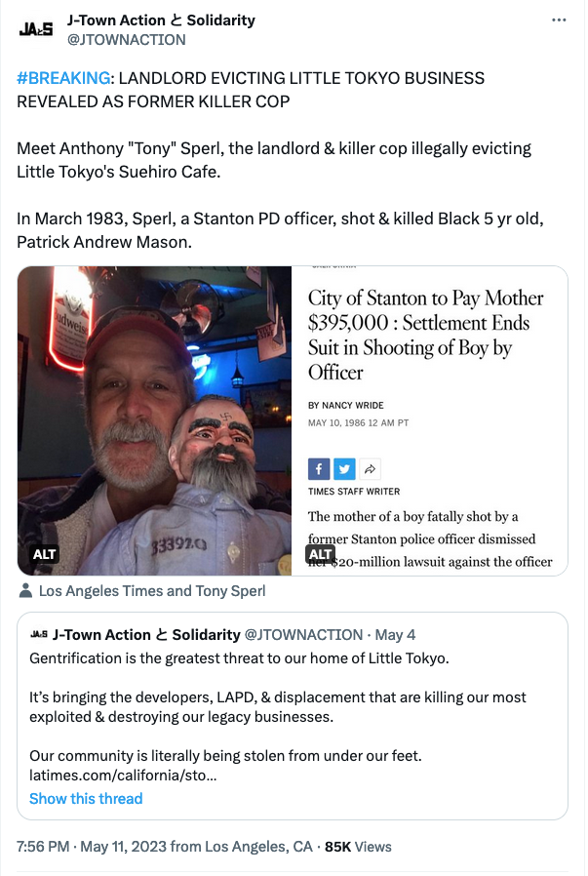The height and width of the screenshot is (876, 588).
Task: Click the small avatar in quoted tweet
Action: click(x=38, y=635)
